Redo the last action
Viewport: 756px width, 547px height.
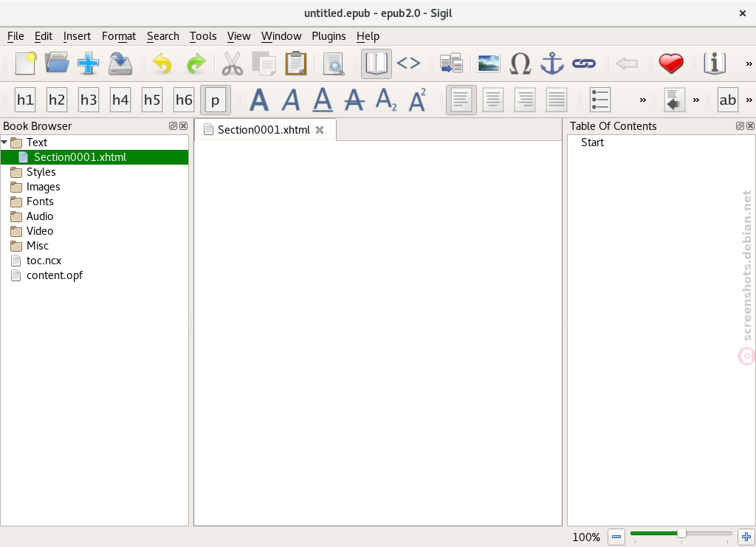[195, 63]
